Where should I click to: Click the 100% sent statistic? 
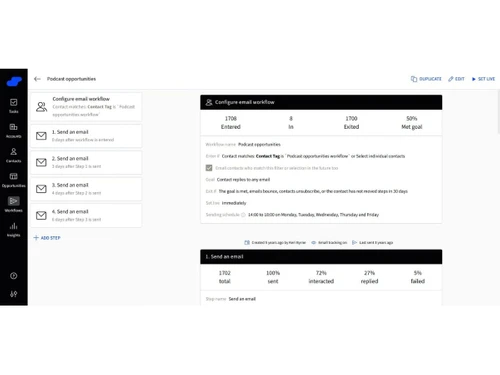tap(273, 277)
